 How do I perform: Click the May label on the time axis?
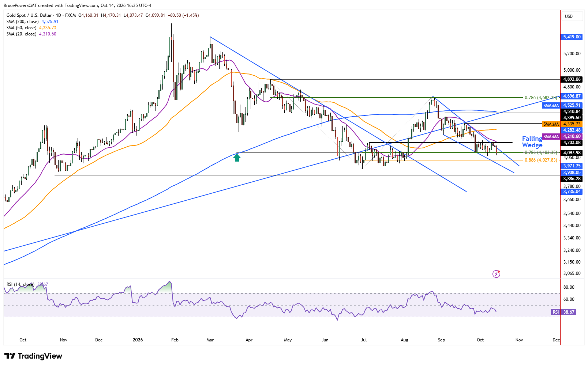click(288, 340)
